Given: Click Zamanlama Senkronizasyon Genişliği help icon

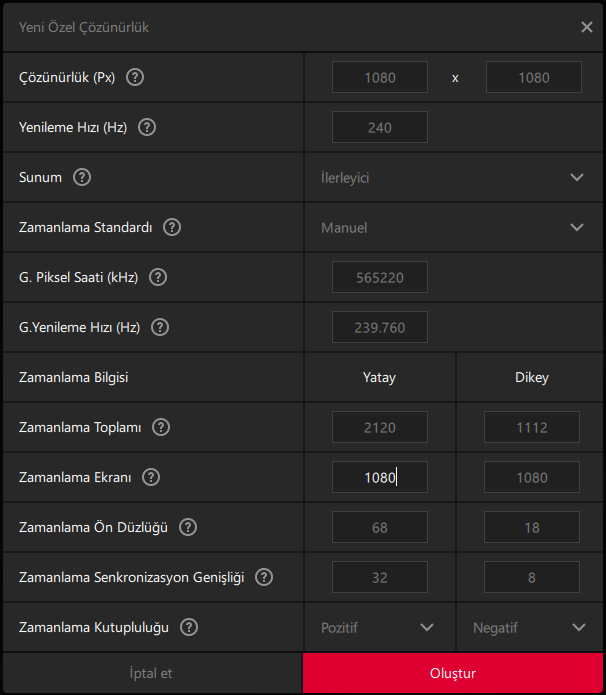Looking at the screenshot, I should [264, 577].
